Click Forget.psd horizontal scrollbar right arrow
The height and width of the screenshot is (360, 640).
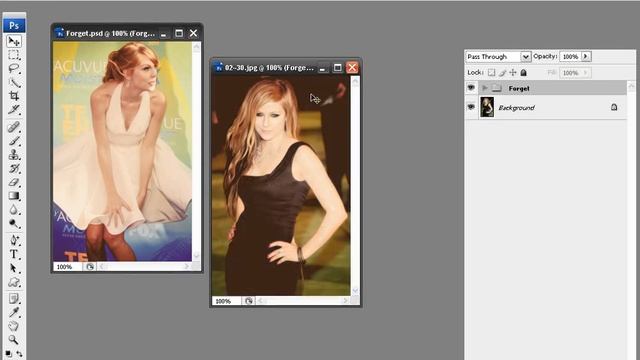point(187,267)
